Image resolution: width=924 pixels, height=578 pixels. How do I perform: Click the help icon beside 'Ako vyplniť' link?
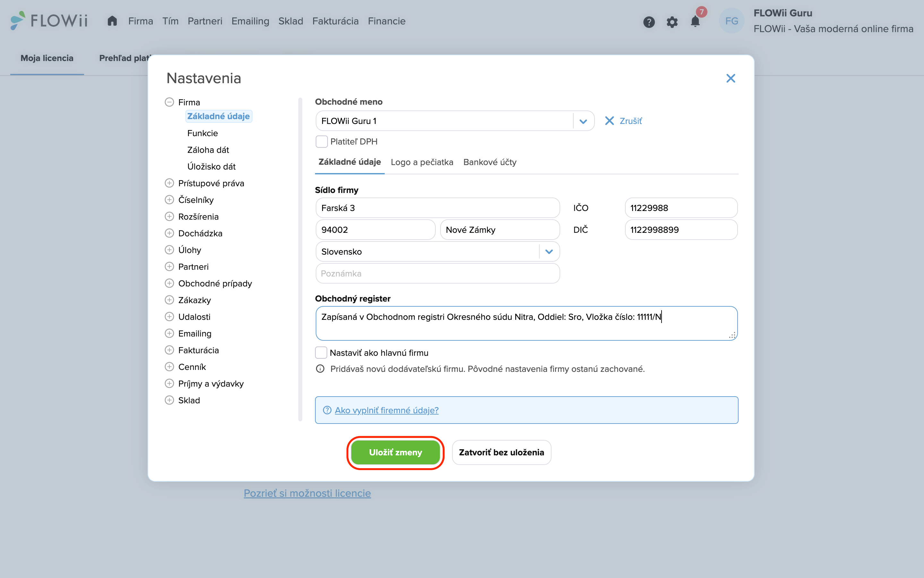[327, 410]
